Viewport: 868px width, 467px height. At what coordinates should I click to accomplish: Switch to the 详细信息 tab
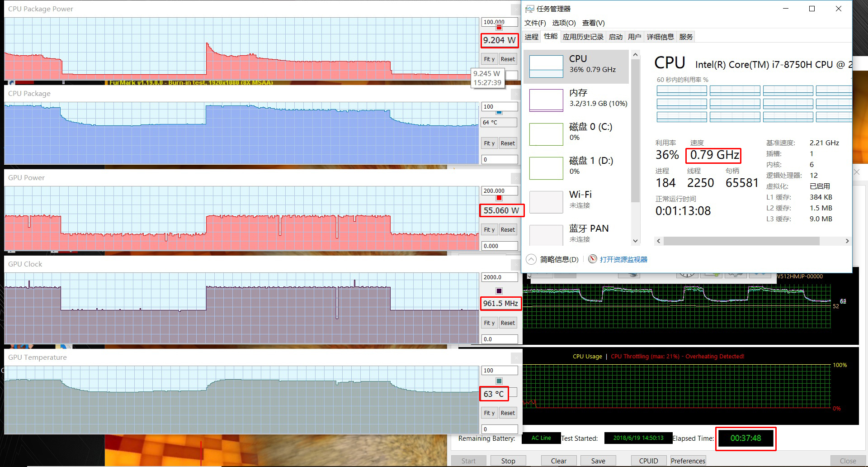point(660,37)
